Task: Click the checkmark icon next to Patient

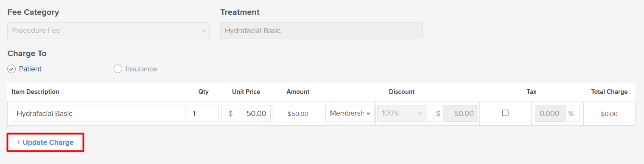Action: pyautogui.click(x=11, y=69)
